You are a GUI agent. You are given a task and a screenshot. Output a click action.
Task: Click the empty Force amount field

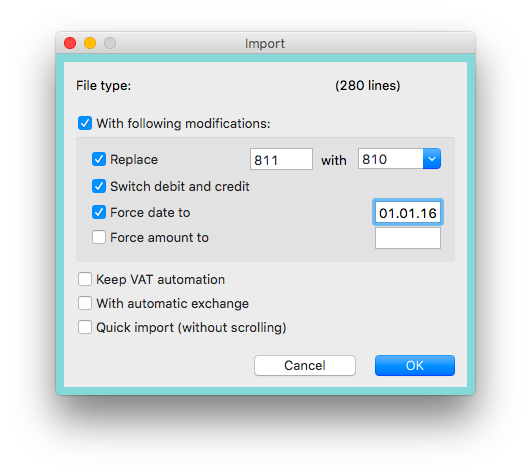coord(408,238)
